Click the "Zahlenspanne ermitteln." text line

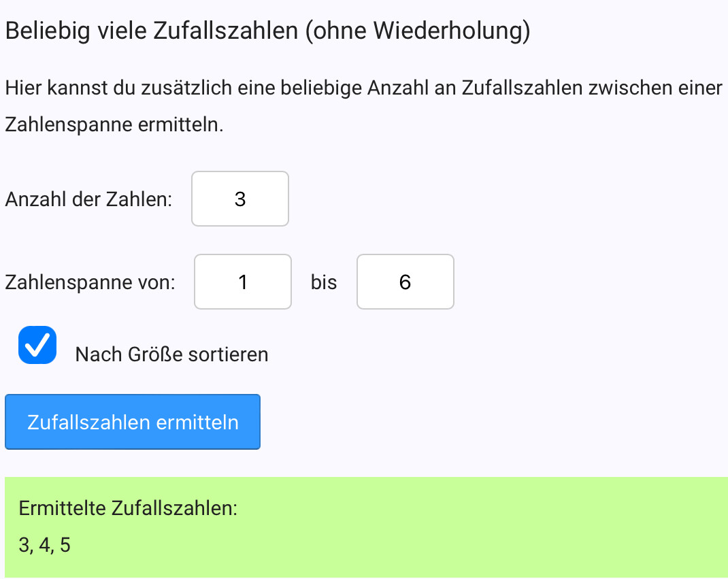pyautogui.click(x=114, y=125)
